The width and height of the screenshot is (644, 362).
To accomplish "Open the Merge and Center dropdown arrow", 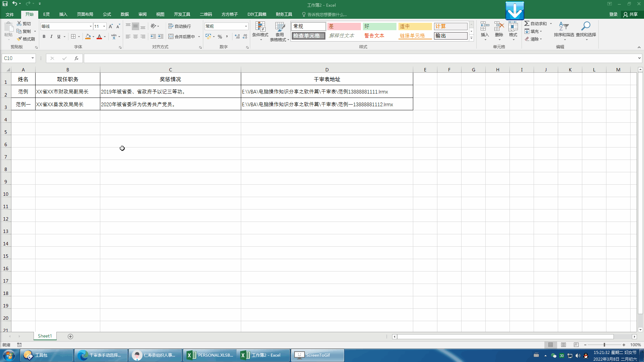I will (x=199, y=37).
